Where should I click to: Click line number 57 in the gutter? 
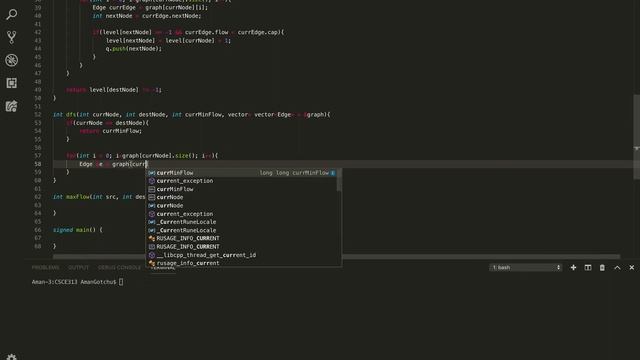[38, 156]
